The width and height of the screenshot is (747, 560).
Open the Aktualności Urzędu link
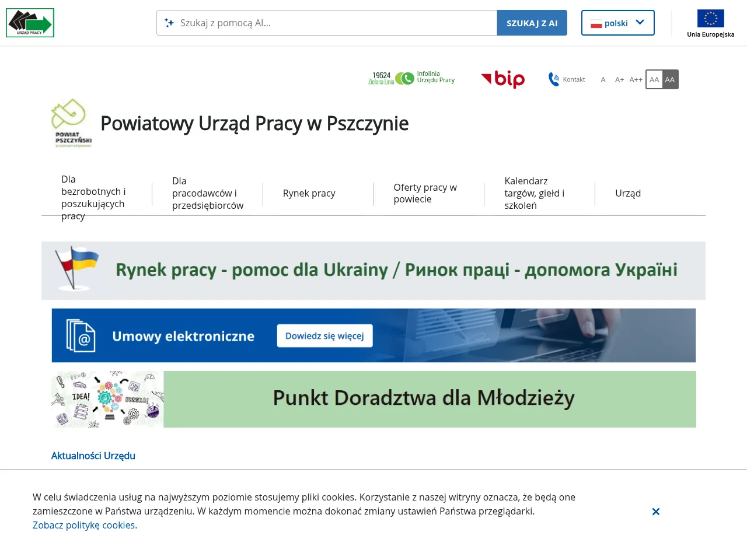pos(93,456)
